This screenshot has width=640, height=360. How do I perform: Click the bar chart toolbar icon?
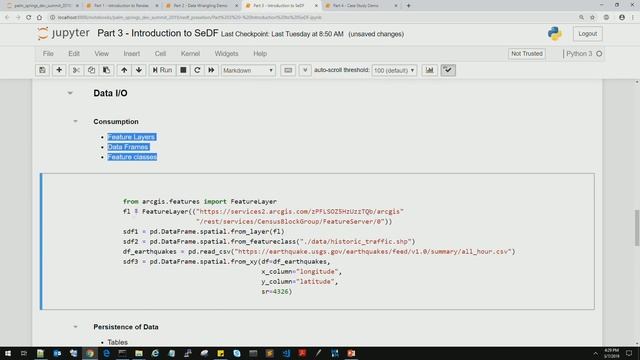429,70
